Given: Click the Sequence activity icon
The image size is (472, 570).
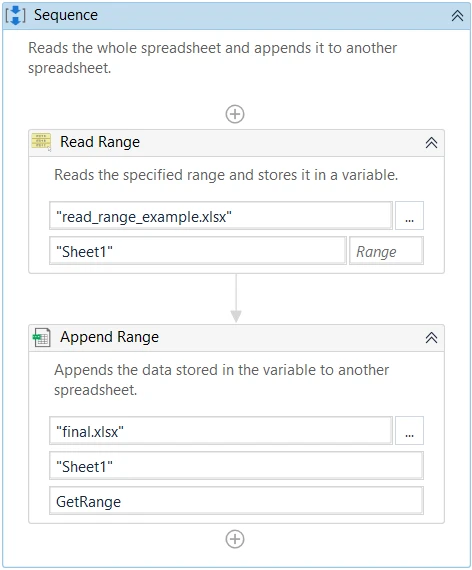Looking at the screenshot, I should [x=16, y=15].
